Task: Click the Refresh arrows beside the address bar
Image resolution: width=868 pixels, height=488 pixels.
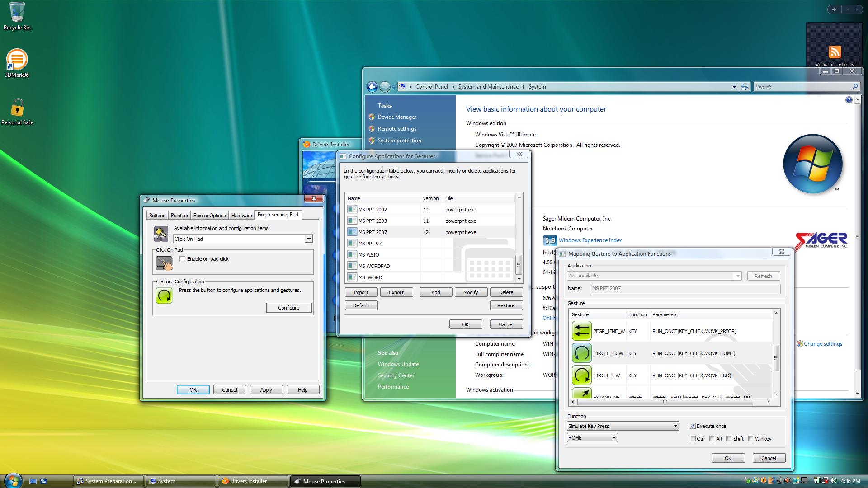Action: [744, 87]
